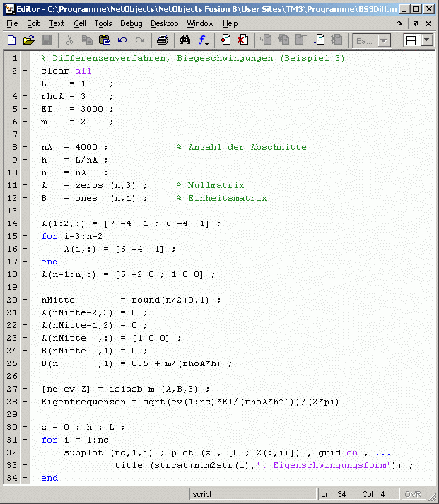Undo the last edit
Viewport: 439px width, 504px height.
click(122, 40)
